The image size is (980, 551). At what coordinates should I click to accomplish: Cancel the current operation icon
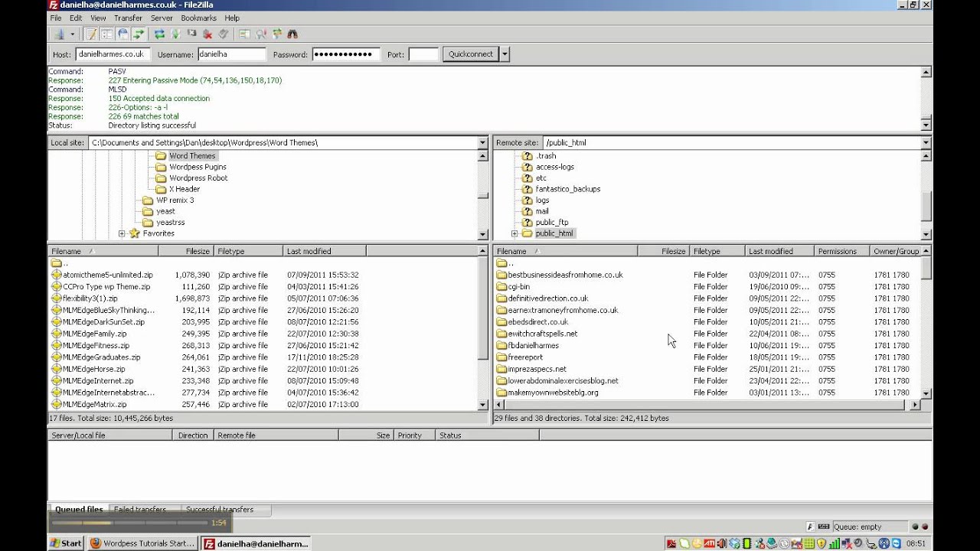coord(191,34)
